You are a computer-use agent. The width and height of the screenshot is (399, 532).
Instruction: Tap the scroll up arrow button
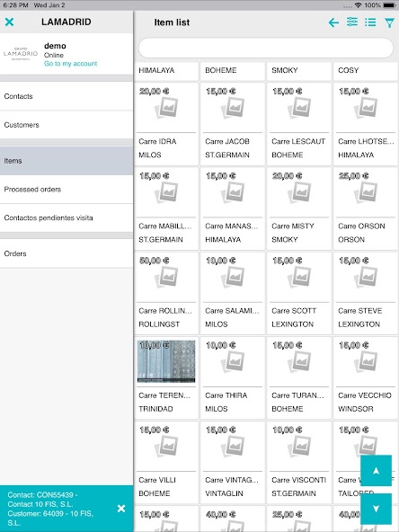point(376,471)
